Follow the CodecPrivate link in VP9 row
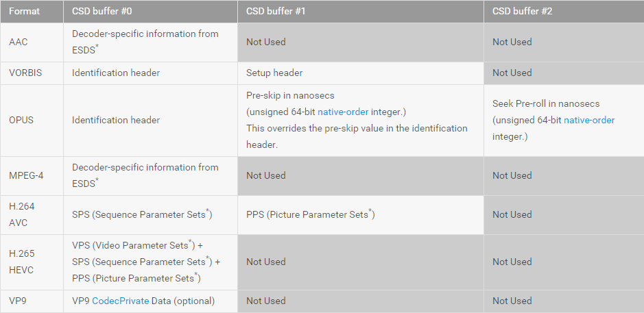The image size is (644, 313). point(120,301)
